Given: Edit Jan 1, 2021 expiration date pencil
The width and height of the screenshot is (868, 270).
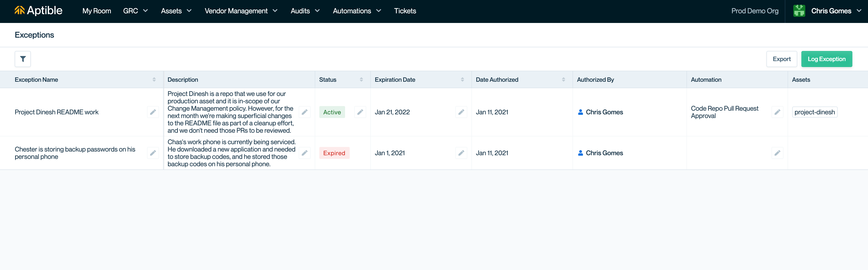Looking at the screenshot, I should pyautogui.click(x=461, y=153).
